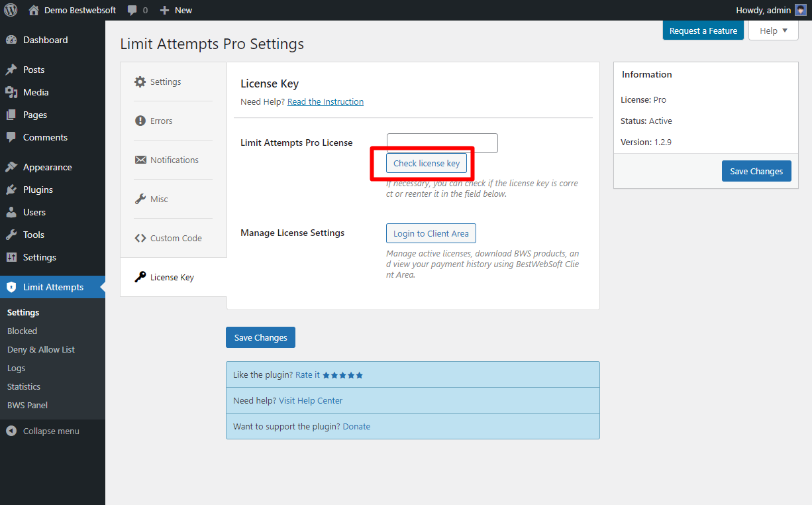Click the Tools wrench icon in sidebar
The height and width of the screenshot is (505, 812).
pyautogui.click(x=11, y=235)
